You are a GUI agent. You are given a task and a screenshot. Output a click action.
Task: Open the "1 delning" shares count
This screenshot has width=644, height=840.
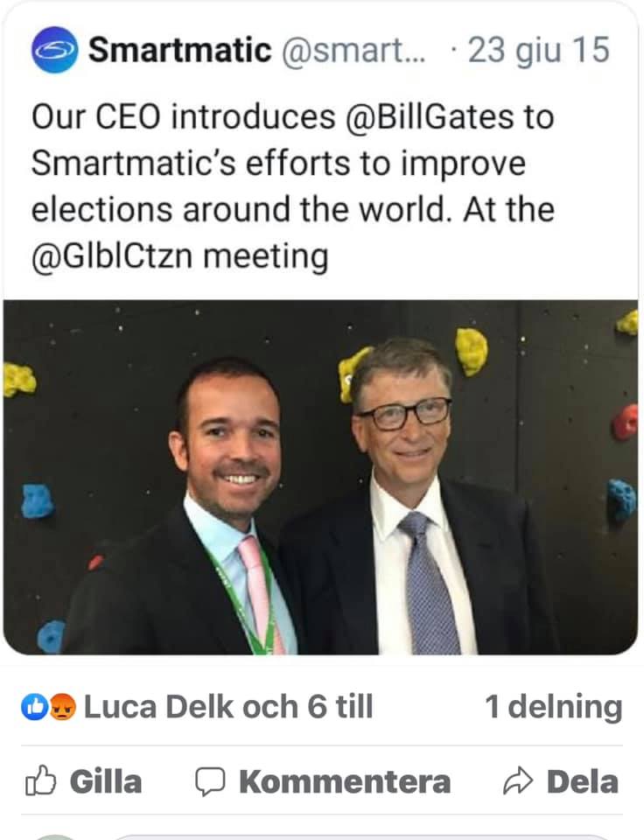coord(553,706)
